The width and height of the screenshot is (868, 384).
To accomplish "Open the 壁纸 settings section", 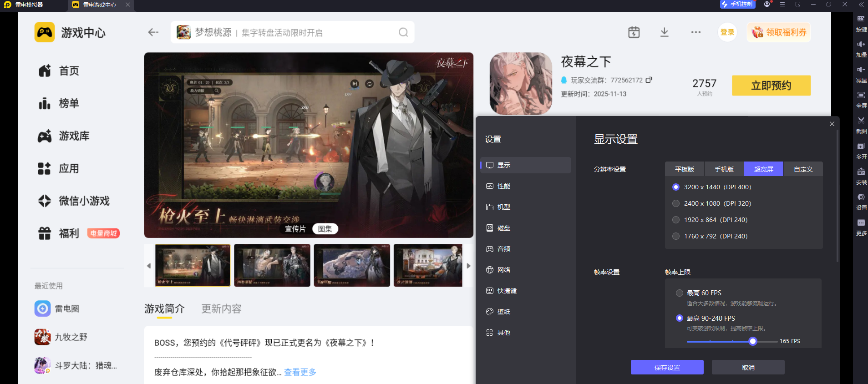I will point(526,312).
